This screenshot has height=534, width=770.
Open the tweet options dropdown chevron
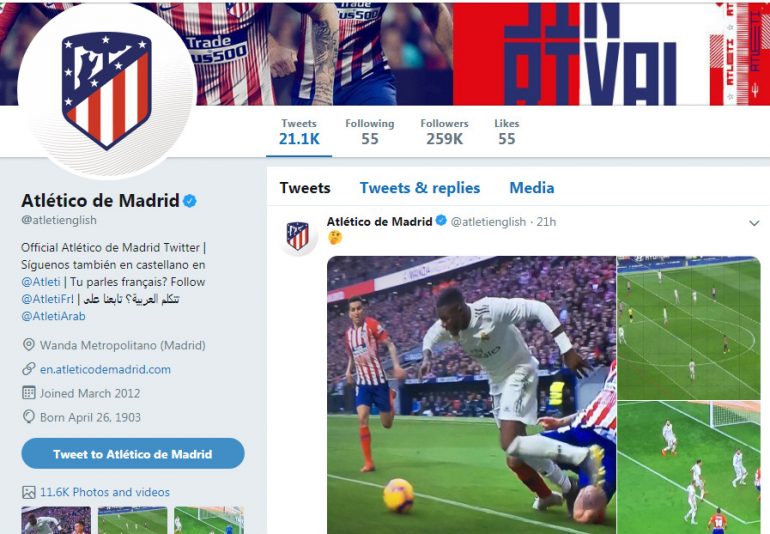pos(754,224)
